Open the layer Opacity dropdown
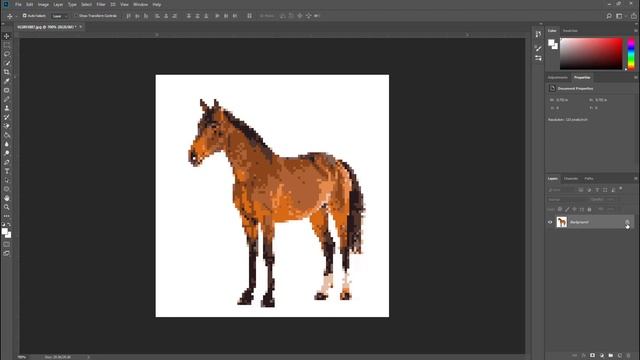Image resolution: width=640 pixels, height=360 pixels. 609,200
